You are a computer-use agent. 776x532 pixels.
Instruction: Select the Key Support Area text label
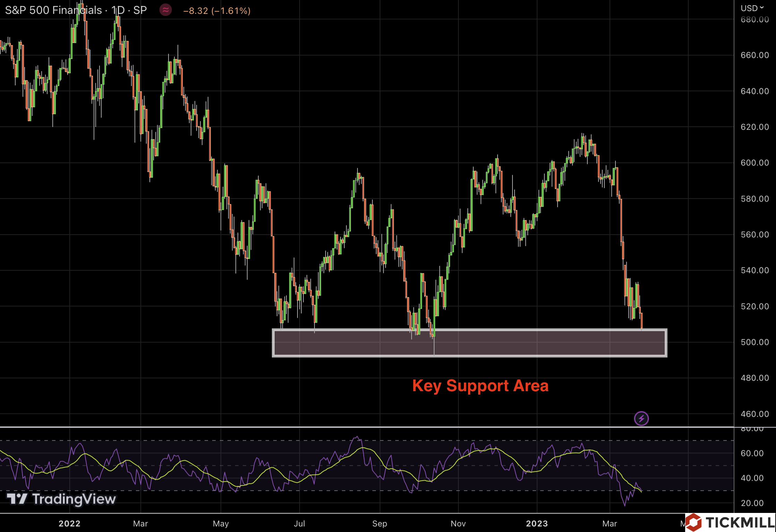480,386
